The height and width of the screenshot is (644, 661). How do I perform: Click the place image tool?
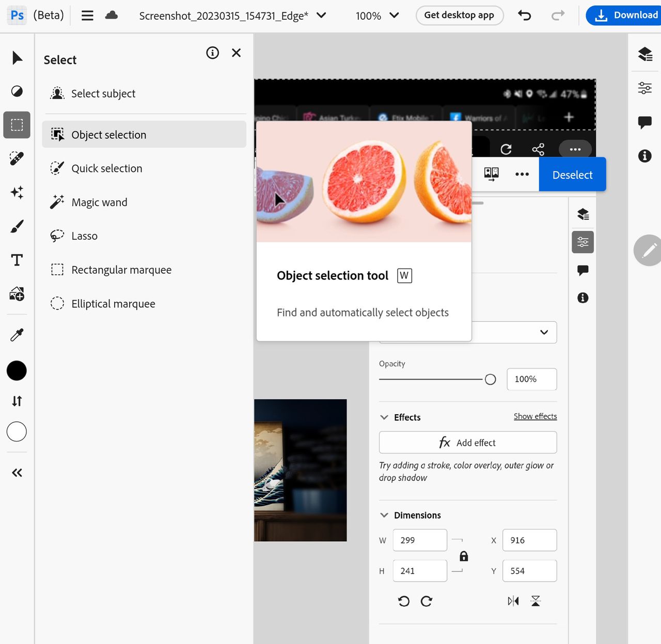click(x=17, y=294)
